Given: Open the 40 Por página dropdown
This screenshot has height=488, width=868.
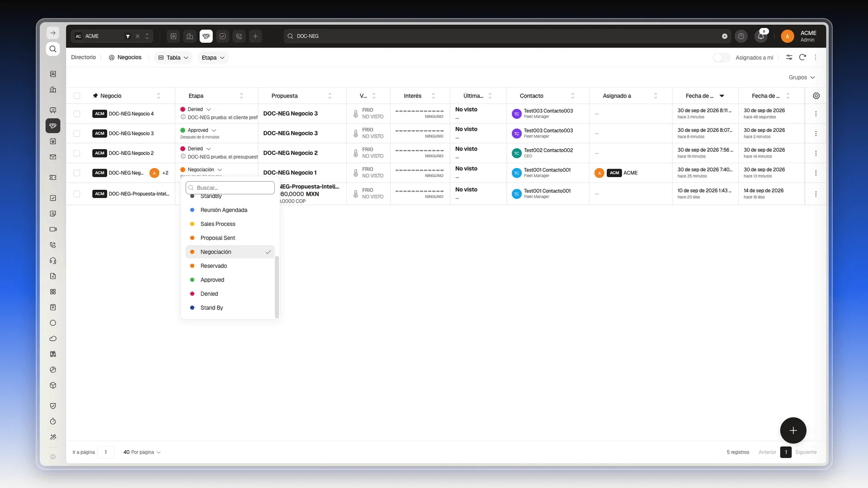Looking at the screenshot, I should [142, 452].
